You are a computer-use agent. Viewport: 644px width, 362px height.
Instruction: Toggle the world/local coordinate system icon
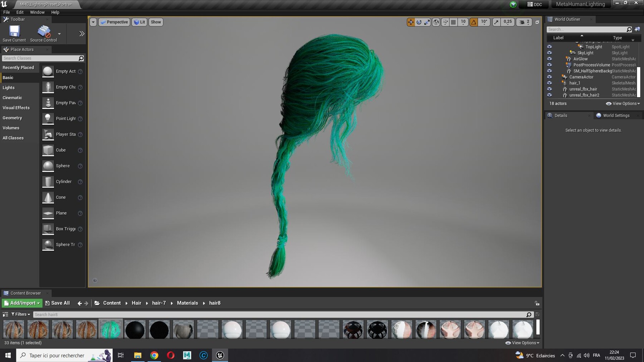(x=436, y=22)
